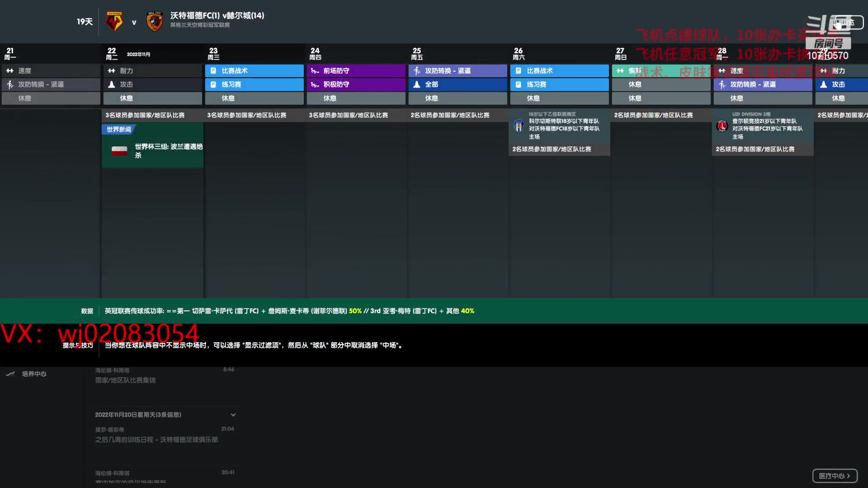Open international matches highlights message
The image size is (868, 488).
pos(125,380)
